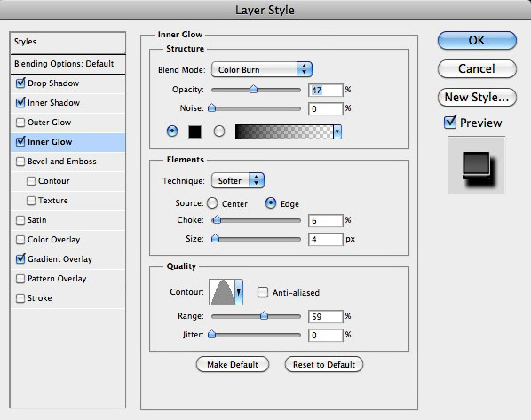Image resolution: width=531 pixels, height=420 pixels.
Task: Open the Blend Mode Color Burn dropdown
Action: [262, 69]
